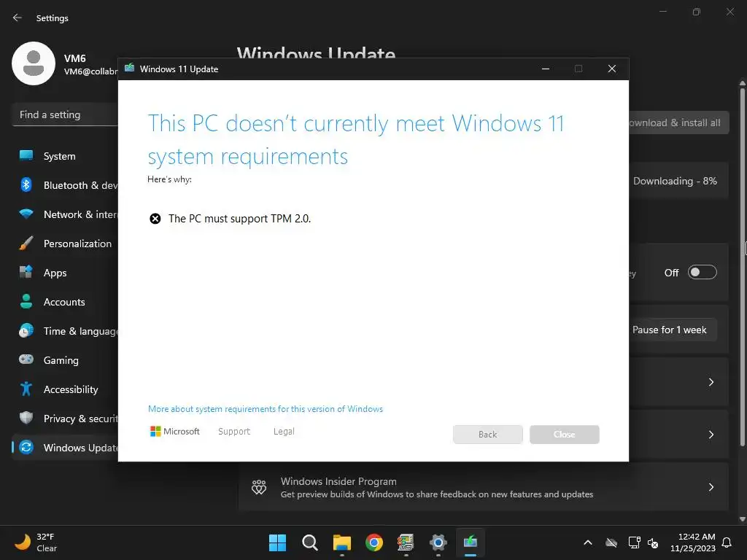Open More about system requirements link
The image size is (747, 560).
point(266,409)
